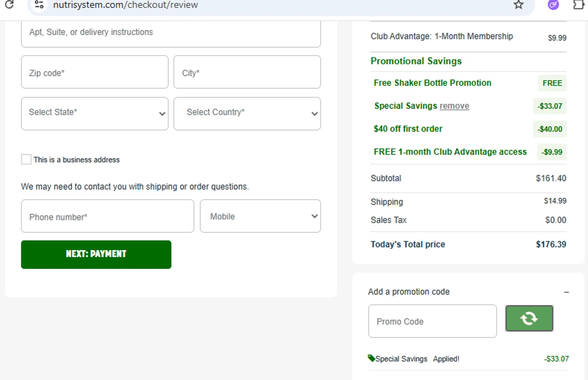Collapse the Add a promotion code section
The image size is (588, 380).
tap(566, 292)
